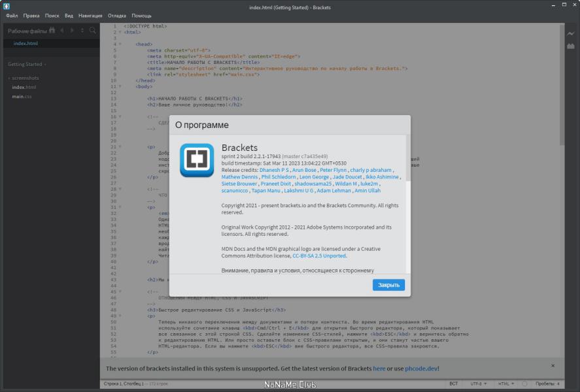Viewport: 580px width, 392px height.
Task: Click the Закрыть button
Action: pos(388,285)
